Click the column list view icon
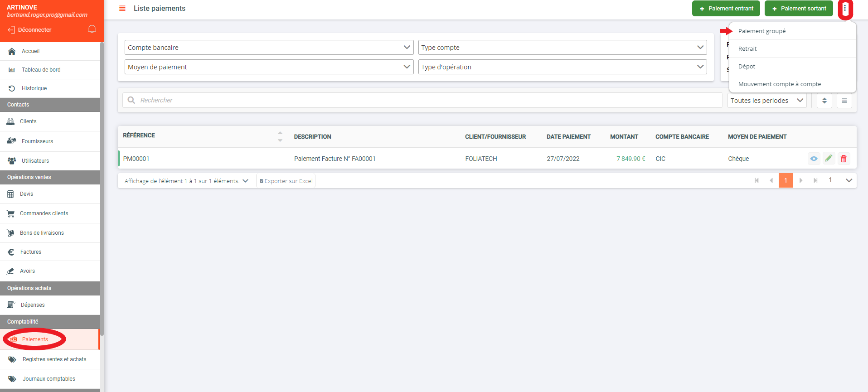Image resolution: width=868 pixels, height=392 pixels. coord(844,101)
